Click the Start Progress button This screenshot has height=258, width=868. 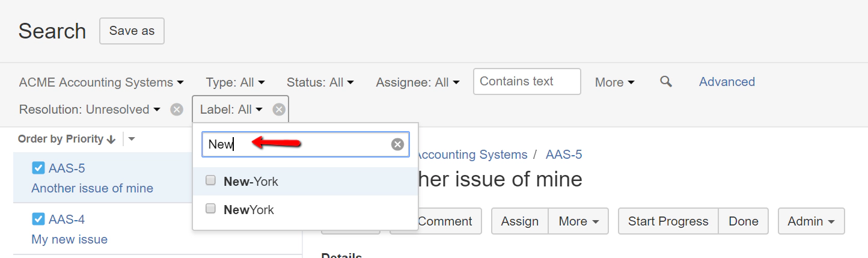tap(668, 221)
